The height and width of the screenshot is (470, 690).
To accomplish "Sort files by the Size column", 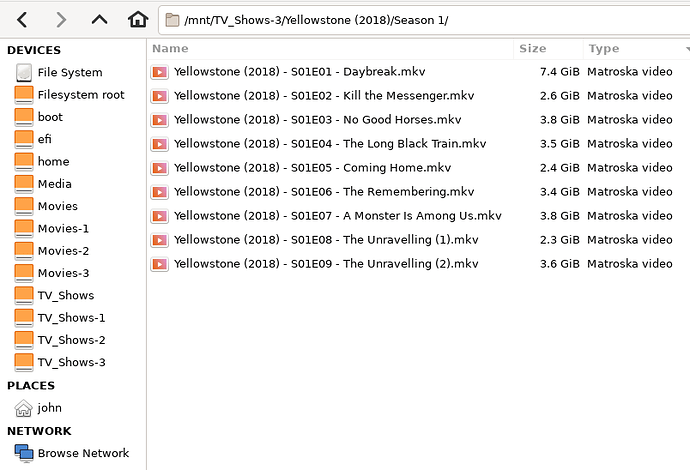I will point(548,48).
